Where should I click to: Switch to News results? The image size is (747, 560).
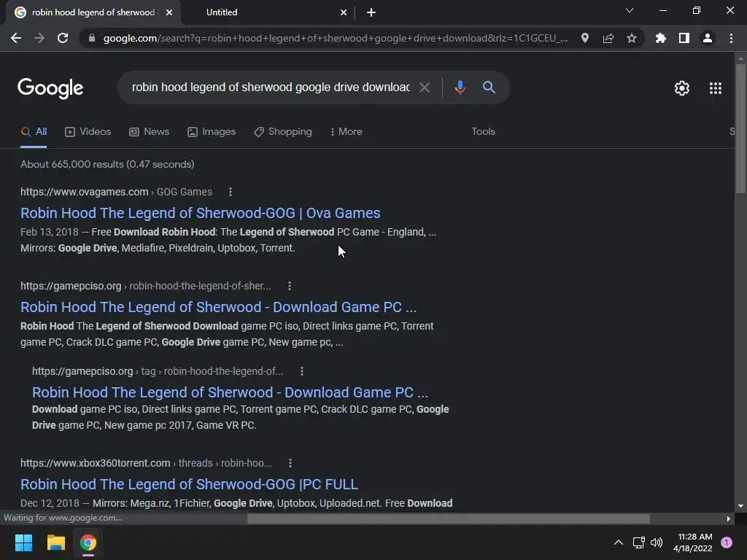(x=149, y=132)
